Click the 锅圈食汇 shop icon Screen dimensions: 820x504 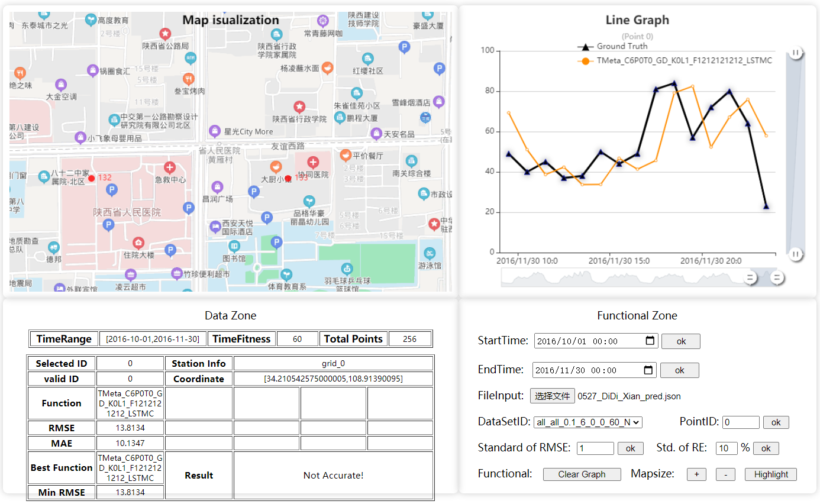point(93,71)
